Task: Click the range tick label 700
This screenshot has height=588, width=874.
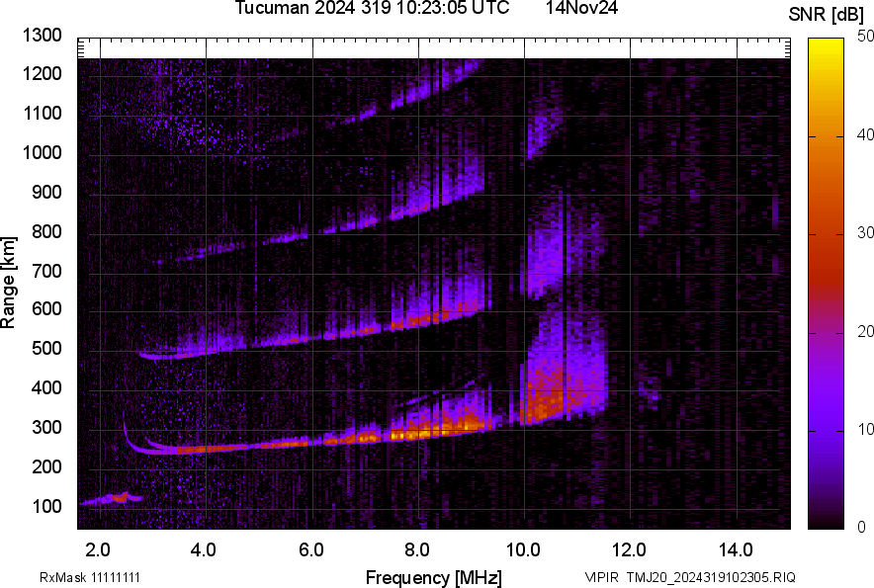Action: pyautogui.click(x=46, y=271)
